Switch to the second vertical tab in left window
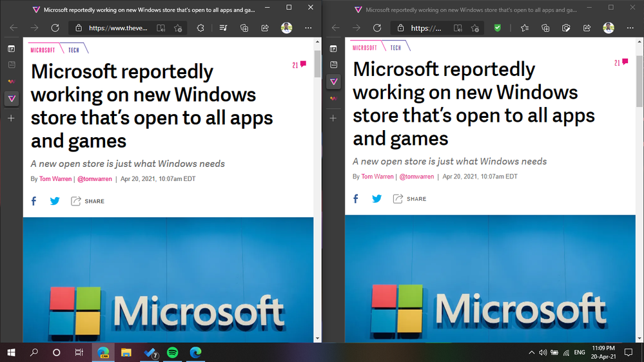Image resolution: width=644 pixels, height=362 pixels. tap(12, 65)
